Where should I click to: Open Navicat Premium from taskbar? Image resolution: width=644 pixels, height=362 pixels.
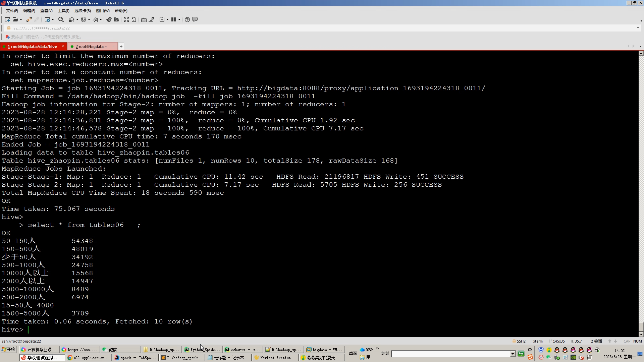coord(275,358)
